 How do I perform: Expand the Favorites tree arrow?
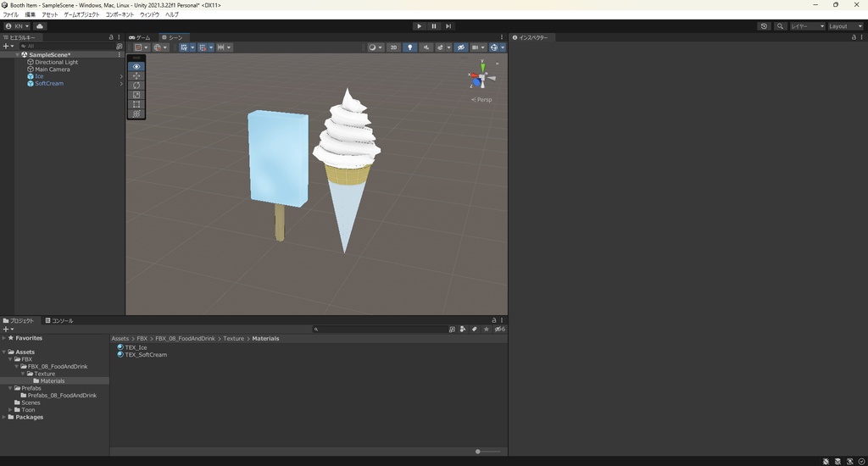coord(4,337)
